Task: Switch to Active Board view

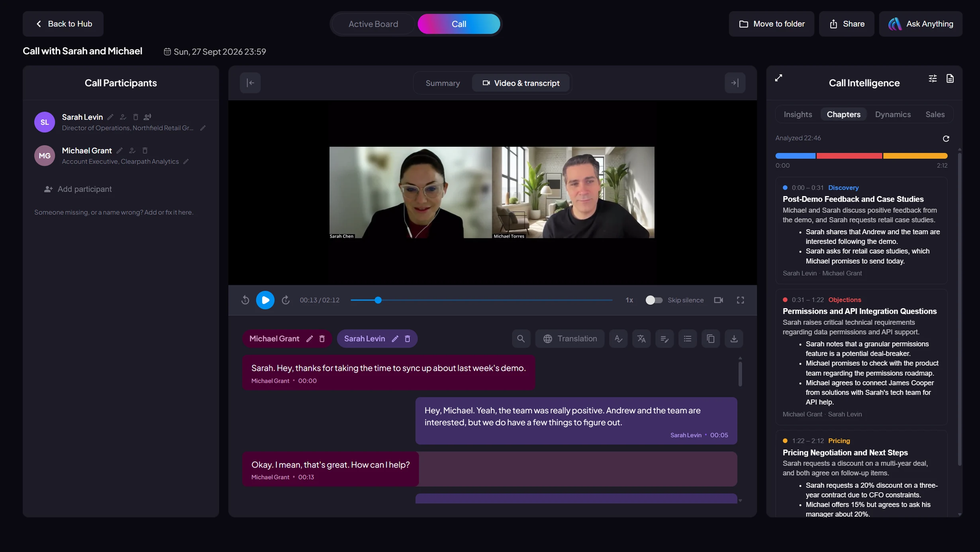Action: [x=373, y=24]
